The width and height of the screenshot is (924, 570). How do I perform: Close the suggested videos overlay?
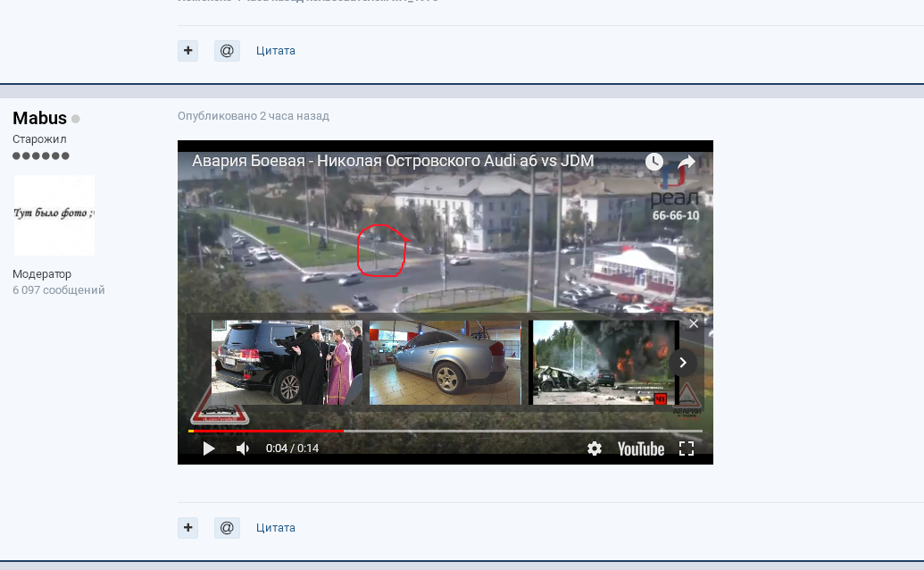click(x=694, y=323)
